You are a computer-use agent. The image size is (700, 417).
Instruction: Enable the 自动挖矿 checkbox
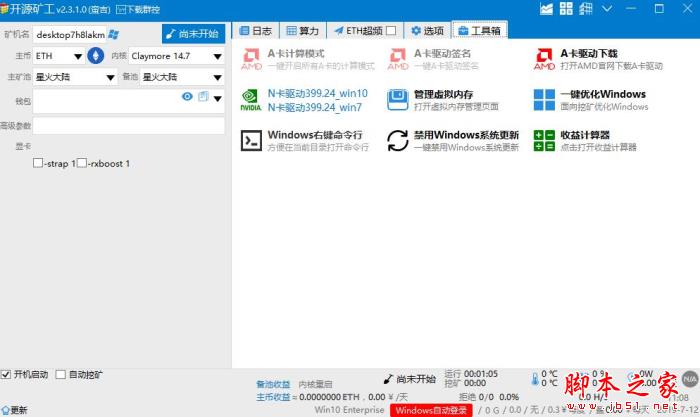[60, 375]
